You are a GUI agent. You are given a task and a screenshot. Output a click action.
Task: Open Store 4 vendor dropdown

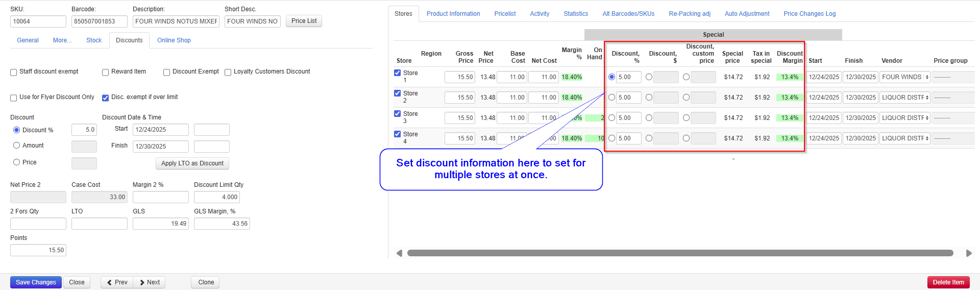(x=905, y=138)
